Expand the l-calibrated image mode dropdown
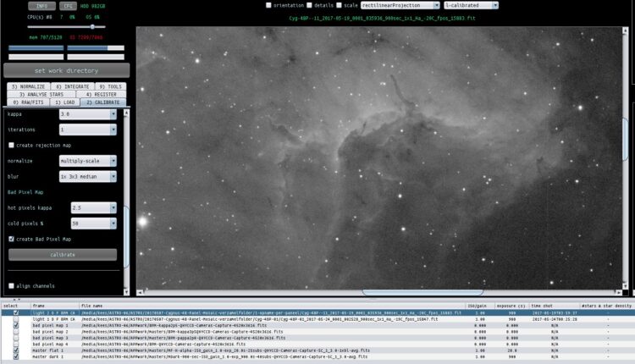The width and height of the screenshot is (635, 364). point(471,5)
